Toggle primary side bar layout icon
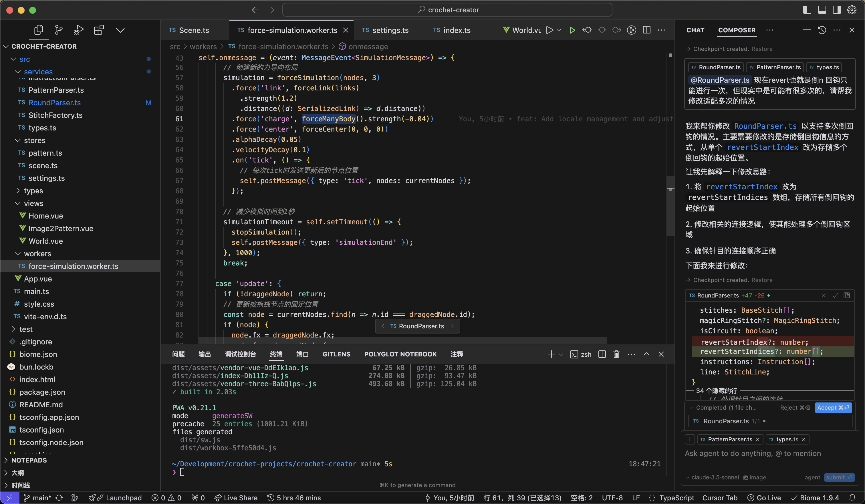865x504 pixels. (807, 10)
